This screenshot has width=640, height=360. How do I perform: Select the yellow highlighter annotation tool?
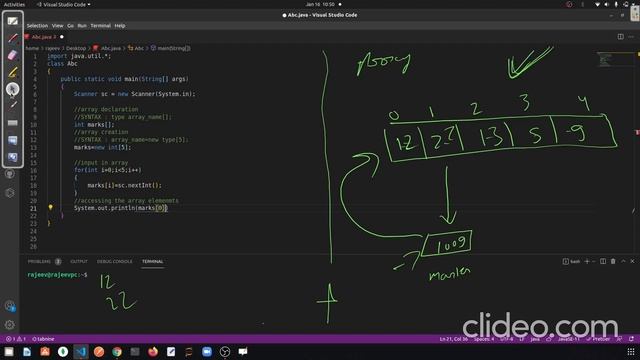click(13, 72)
